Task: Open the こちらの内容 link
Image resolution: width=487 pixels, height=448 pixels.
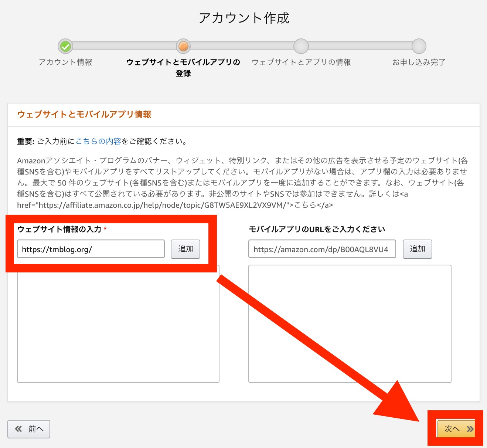Action: click(98, 141)
